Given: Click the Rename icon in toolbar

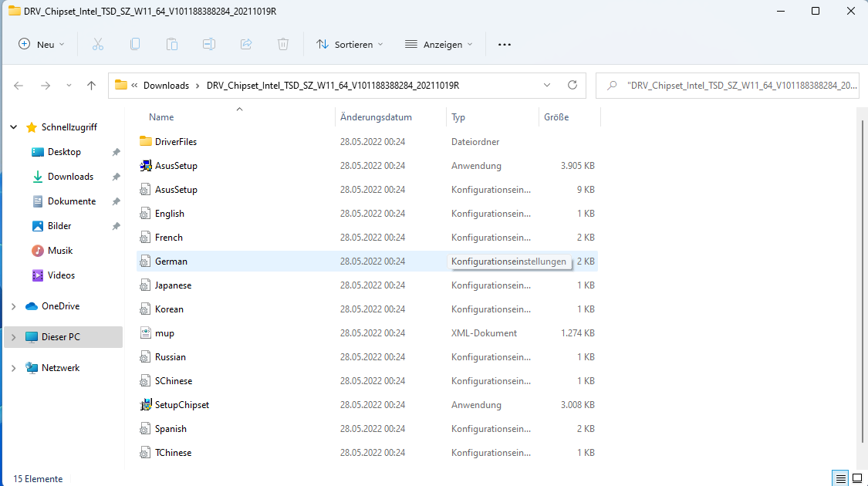Looking at the screenshot, I should tap(209, 44).
